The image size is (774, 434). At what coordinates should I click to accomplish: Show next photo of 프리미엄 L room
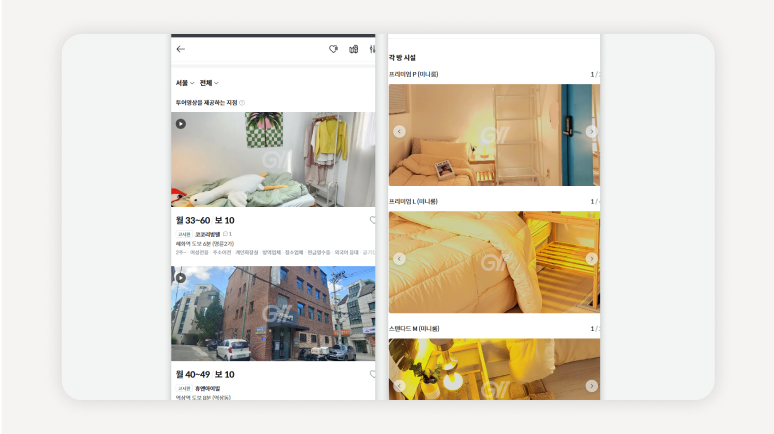591,259
